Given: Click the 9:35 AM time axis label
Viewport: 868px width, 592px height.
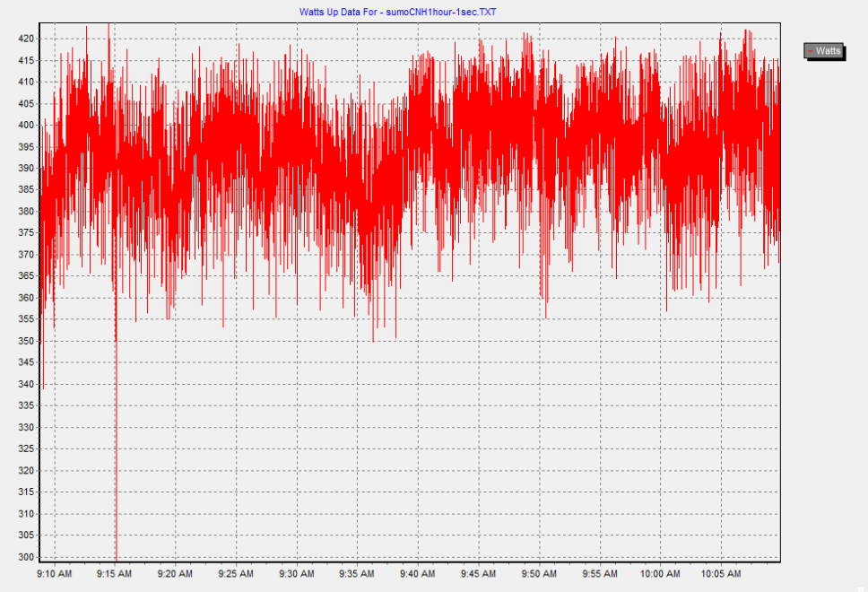Looking at the screenshot, I should tap(357, 574).
